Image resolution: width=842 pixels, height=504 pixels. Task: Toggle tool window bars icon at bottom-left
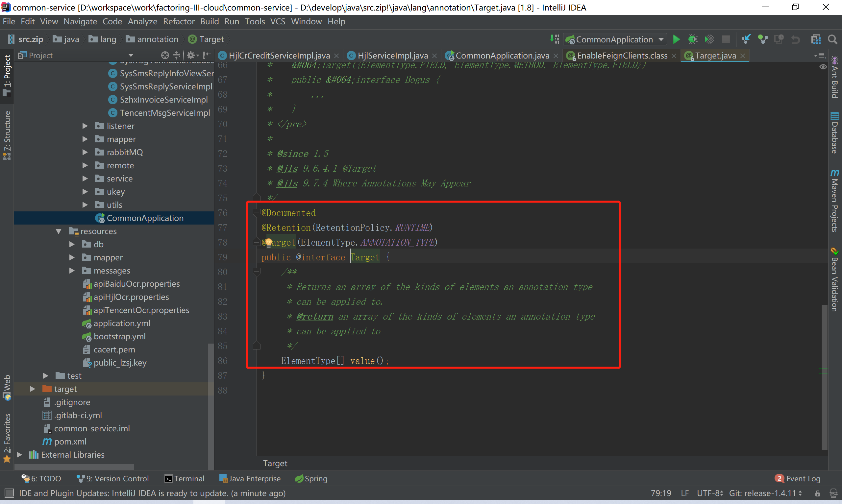tap(9, 493)
